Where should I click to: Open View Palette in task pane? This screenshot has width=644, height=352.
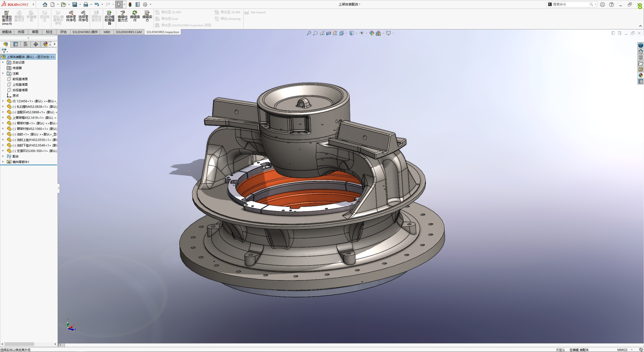pos(641,69)
